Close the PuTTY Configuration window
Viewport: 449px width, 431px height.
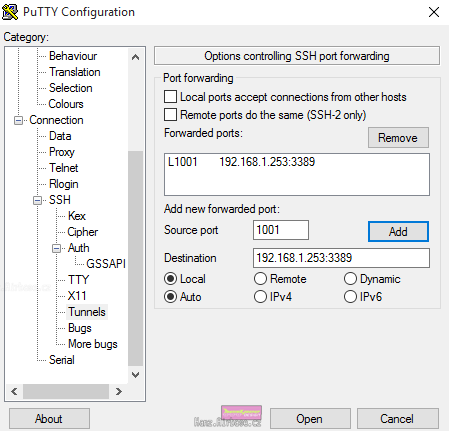(434, 12)
